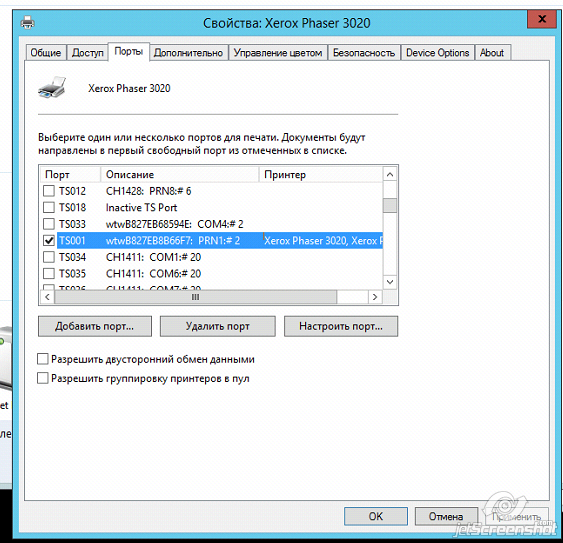The image size is (563, 543).
Task: Open the Управление цветом tab
Action: (278, 53)
